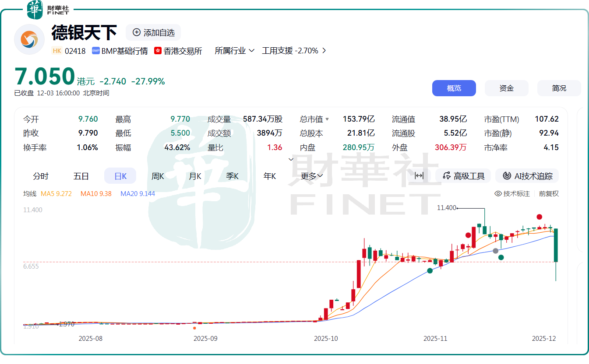Viewport: 589px width, 364px height.
Task: Click the 德银天下 company logo icon
Action: (29, 39)
